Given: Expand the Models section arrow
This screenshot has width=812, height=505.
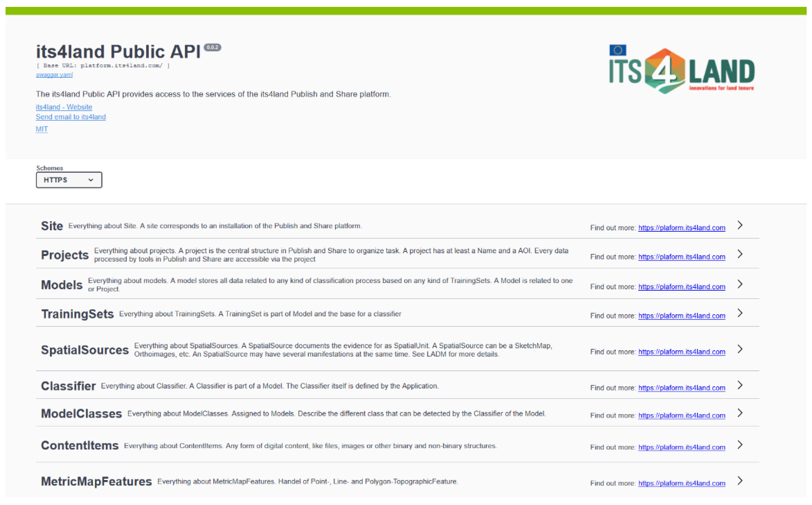Looking at the screenshot, I should pyautogui.click(x=740, y=285).
